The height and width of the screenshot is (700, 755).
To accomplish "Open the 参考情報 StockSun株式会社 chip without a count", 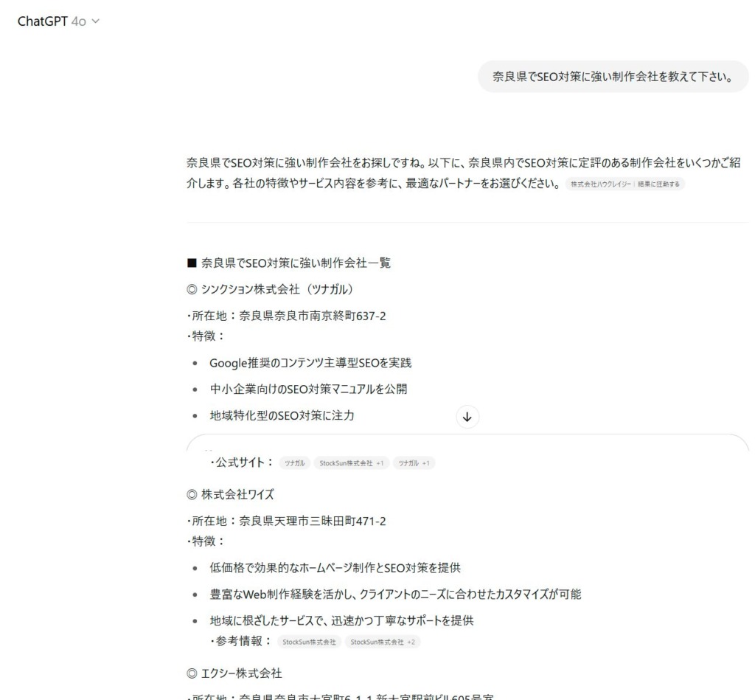I will point(308,642).
